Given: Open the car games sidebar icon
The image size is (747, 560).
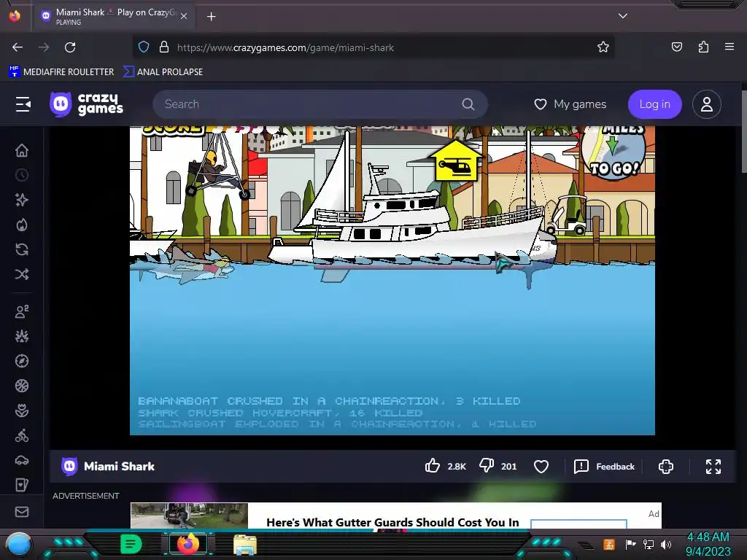Looking at the screenshot, I should pos(22,460).
